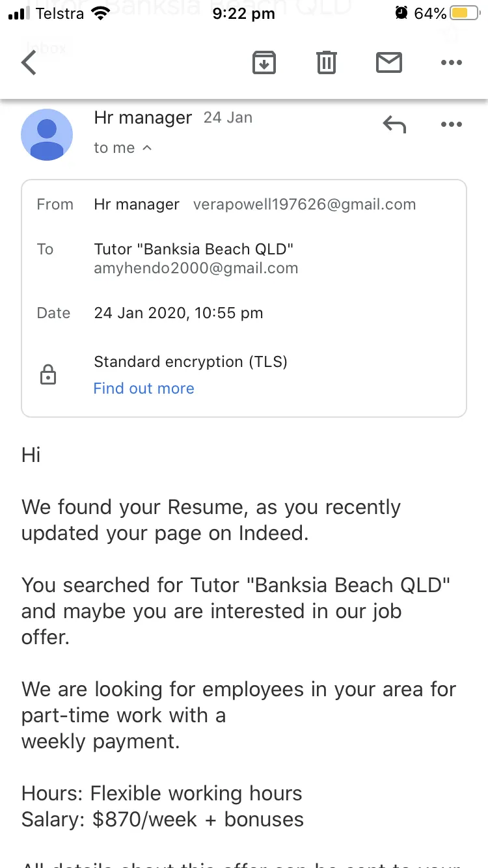Open message options next to reply arrow
The height and width of the screenshot is (868, 488).
click(x=452, y=124)
